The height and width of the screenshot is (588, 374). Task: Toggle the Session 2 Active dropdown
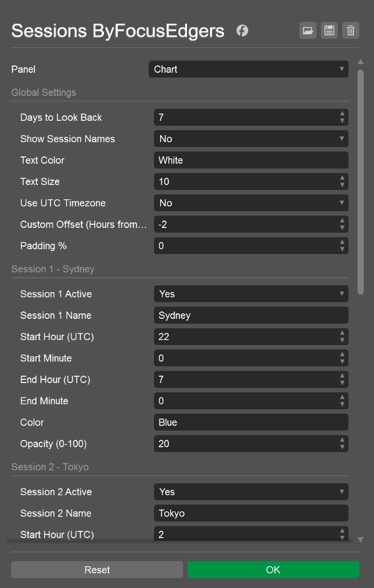coord(251,492)
